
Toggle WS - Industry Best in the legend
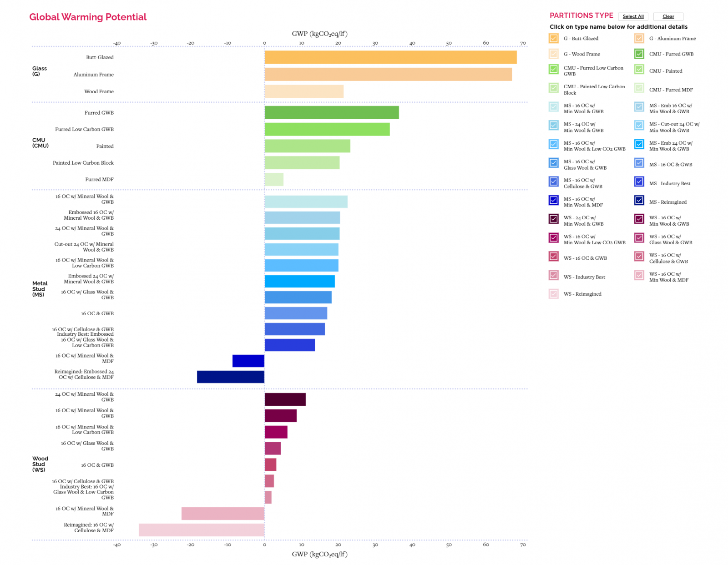tap(553, 276)
